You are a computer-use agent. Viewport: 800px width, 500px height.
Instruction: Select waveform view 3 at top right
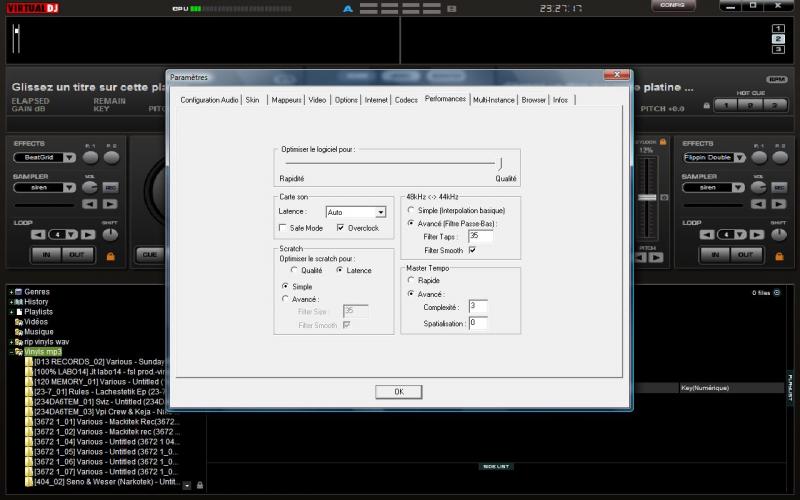click(x=778, y=49)
